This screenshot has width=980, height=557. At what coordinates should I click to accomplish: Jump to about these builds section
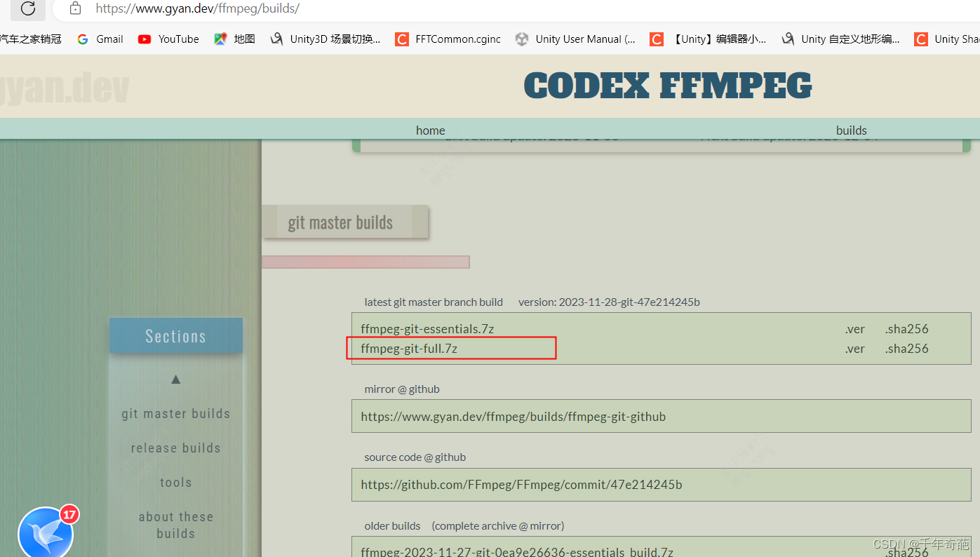coord(175,525)
